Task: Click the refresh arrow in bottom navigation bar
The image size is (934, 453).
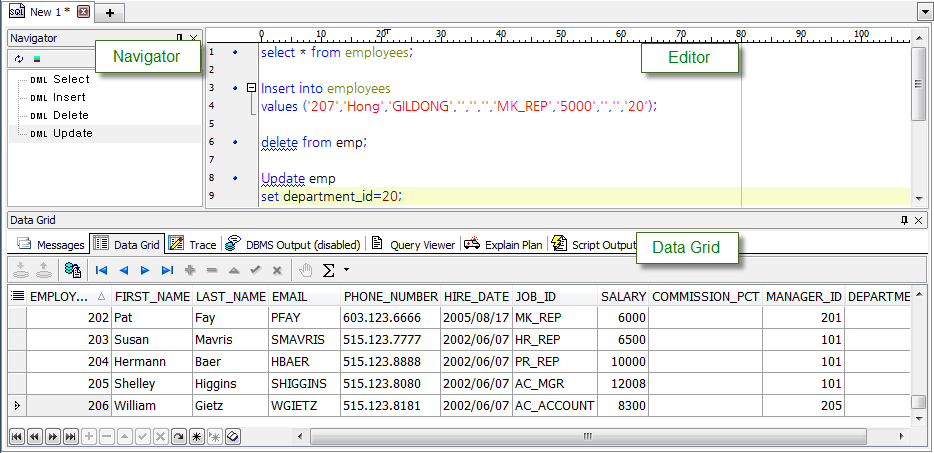Action: coord(179,436)
